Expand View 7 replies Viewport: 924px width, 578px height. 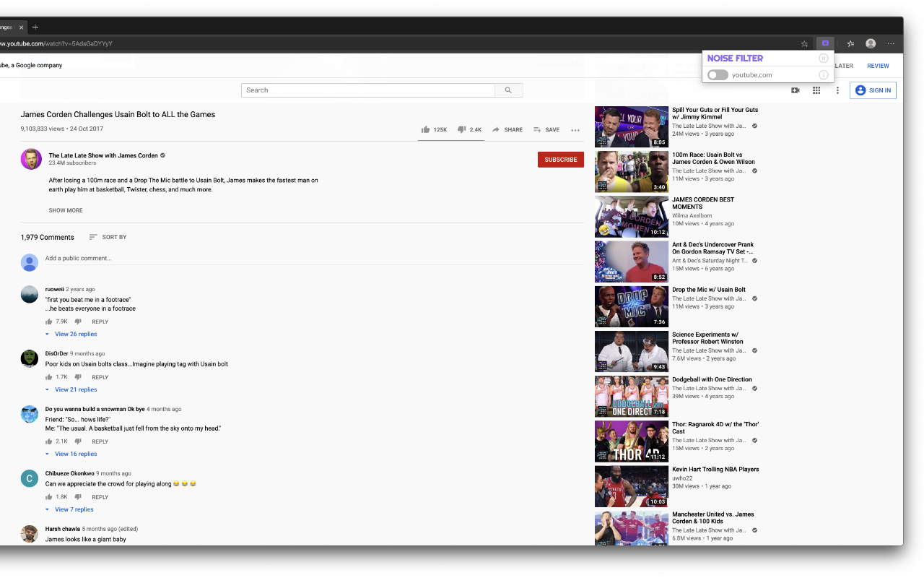pos(74,509)
